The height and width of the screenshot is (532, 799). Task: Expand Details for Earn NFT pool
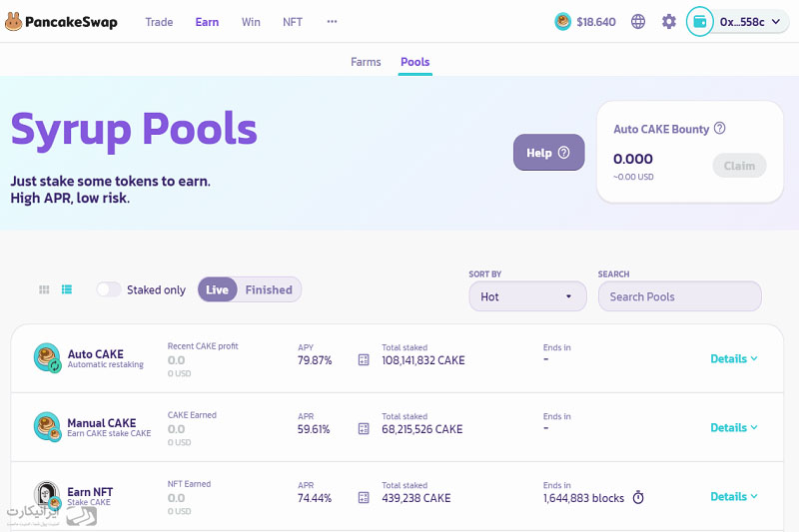point(734,496)
